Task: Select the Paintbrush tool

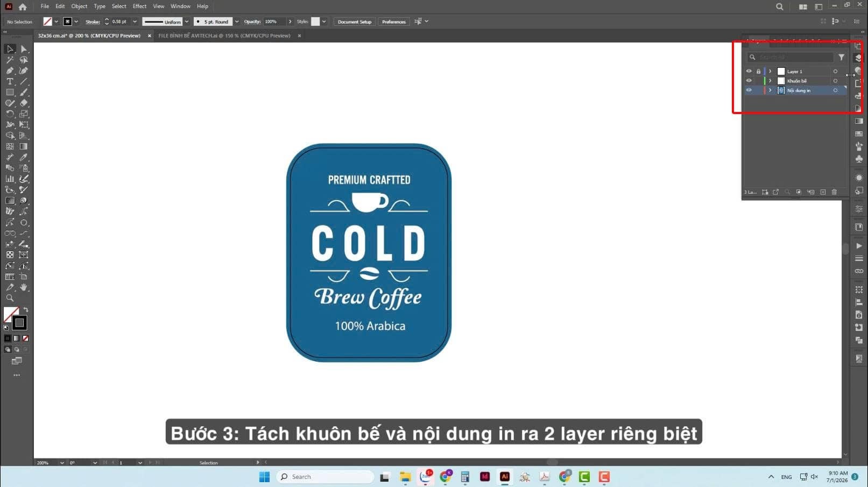Action: 24,92
